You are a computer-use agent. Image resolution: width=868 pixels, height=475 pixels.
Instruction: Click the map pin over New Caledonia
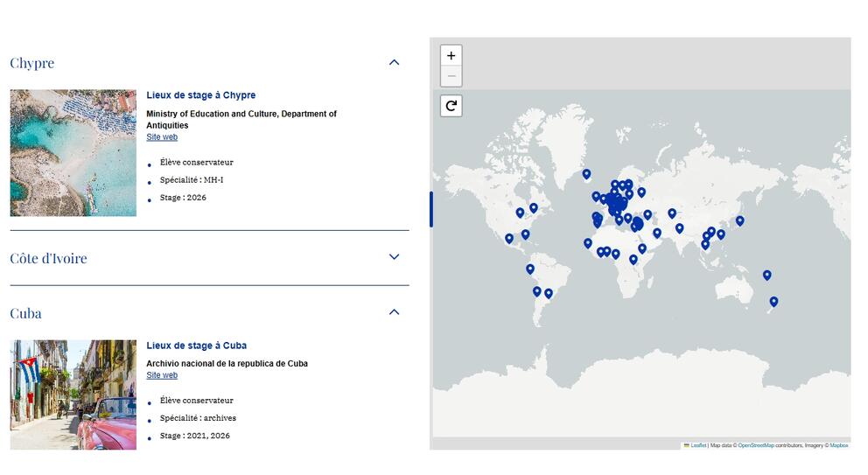click(766, 276)
